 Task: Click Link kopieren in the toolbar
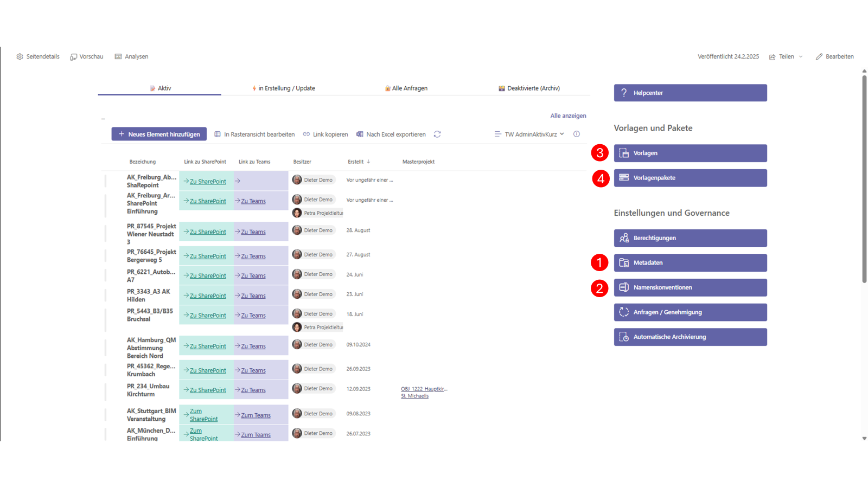(x=325, y=134)
